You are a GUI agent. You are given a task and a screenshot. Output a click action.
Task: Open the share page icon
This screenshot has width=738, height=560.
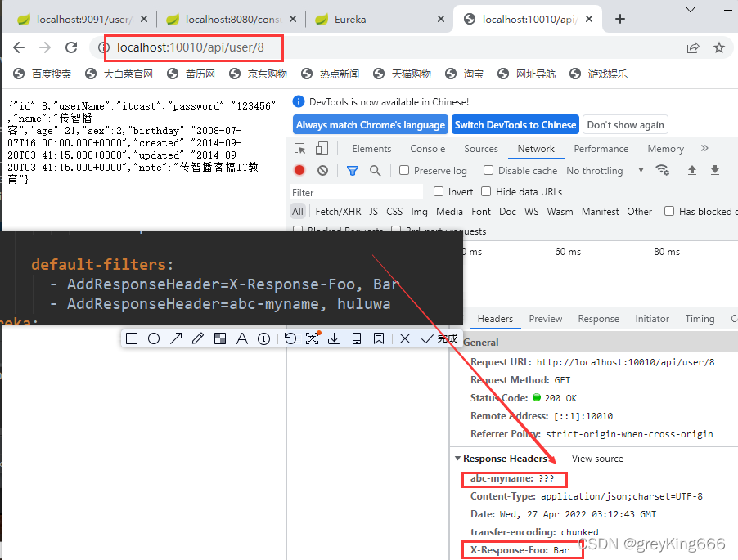(x=693, y=47)
